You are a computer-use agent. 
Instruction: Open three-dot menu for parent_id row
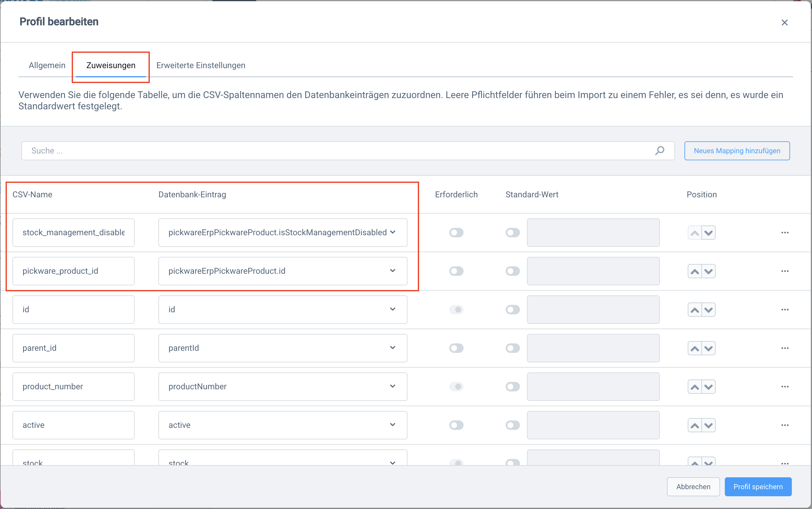coord(785,348)
